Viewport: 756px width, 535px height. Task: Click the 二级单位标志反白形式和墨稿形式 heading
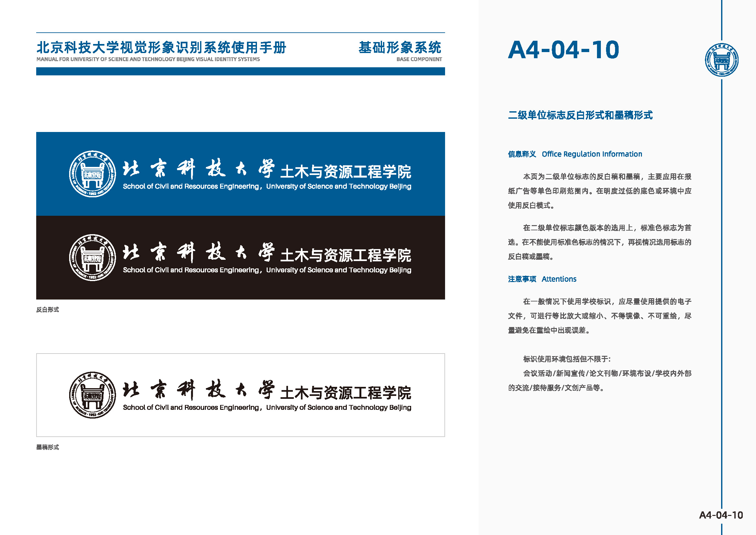(x=580, y=115)
